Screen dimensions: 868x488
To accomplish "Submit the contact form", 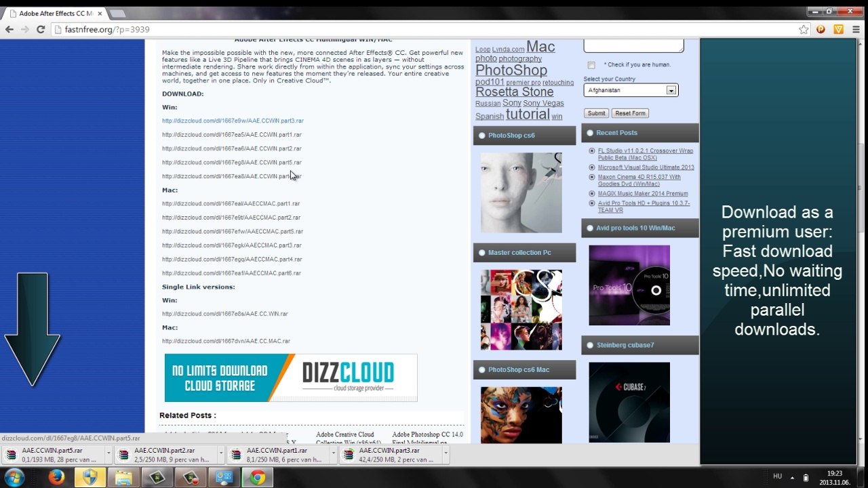I will click(x=597, y=113).
